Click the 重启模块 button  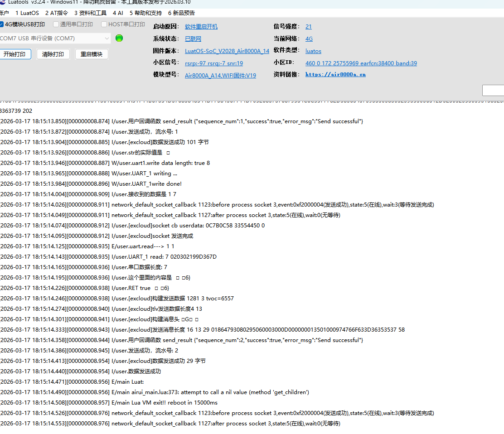92,54
